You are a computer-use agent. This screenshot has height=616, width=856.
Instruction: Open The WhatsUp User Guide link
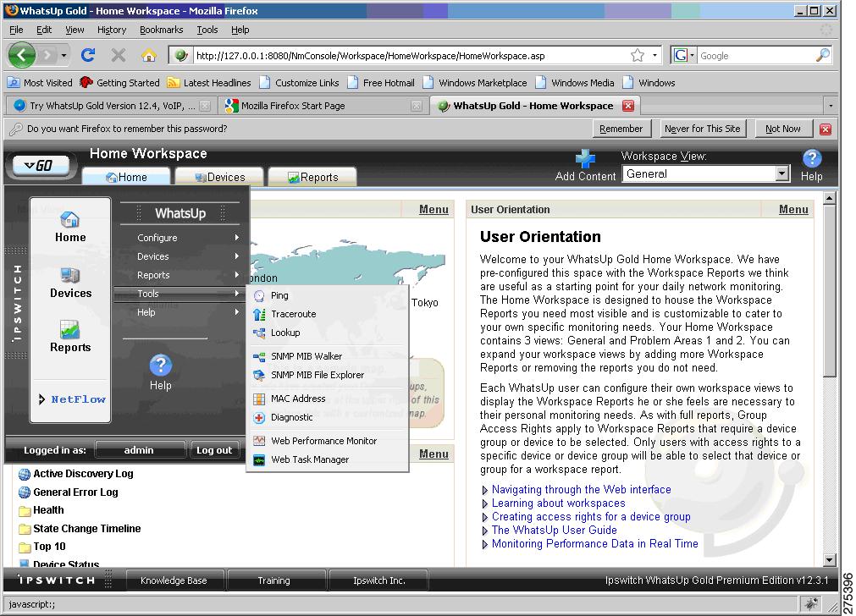click(x=554, y=531)
